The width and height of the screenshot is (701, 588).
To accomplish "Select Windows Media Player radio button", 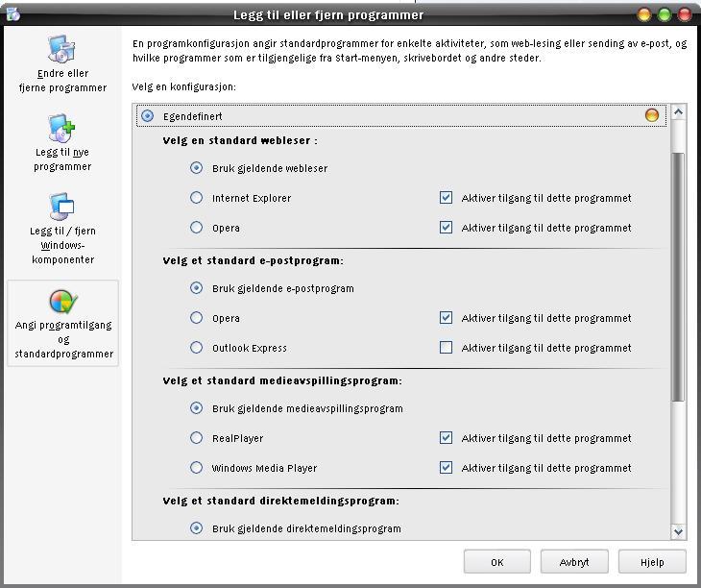I will click(197, 468).
